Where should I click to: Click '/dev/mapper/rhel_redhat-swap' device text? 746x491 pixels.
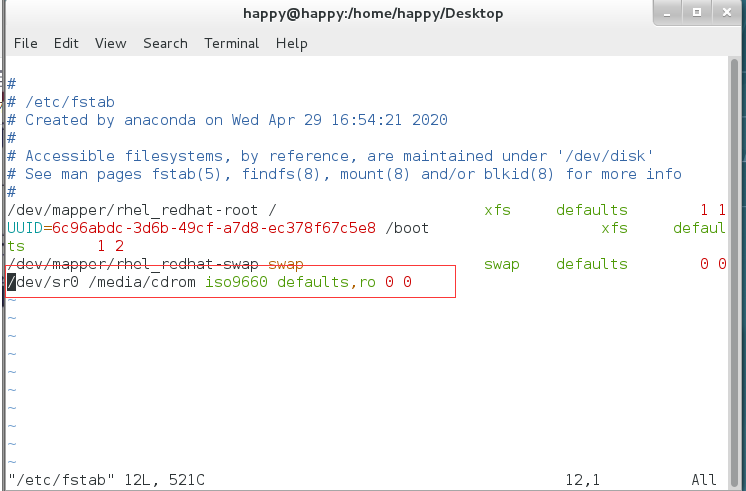(132, 264)
